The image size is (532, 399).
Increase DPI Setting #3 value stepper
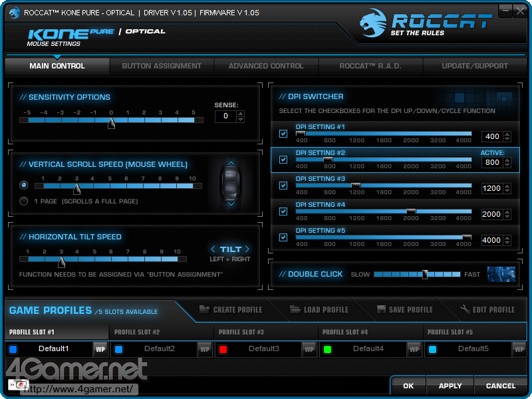tap(507, 186)
